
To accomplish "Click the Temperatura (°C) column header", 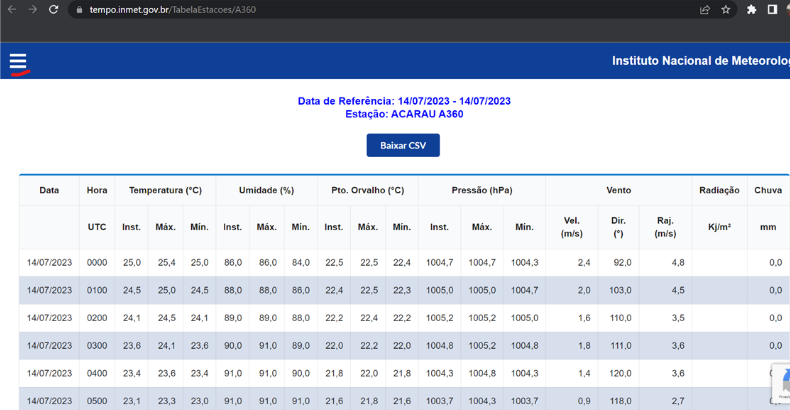I will click(x=165, y=190).
